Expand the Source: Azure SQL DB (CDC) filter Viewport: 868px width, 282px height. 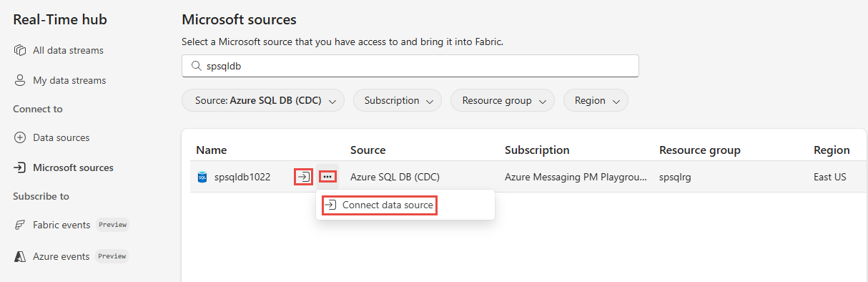click(263, 100)
